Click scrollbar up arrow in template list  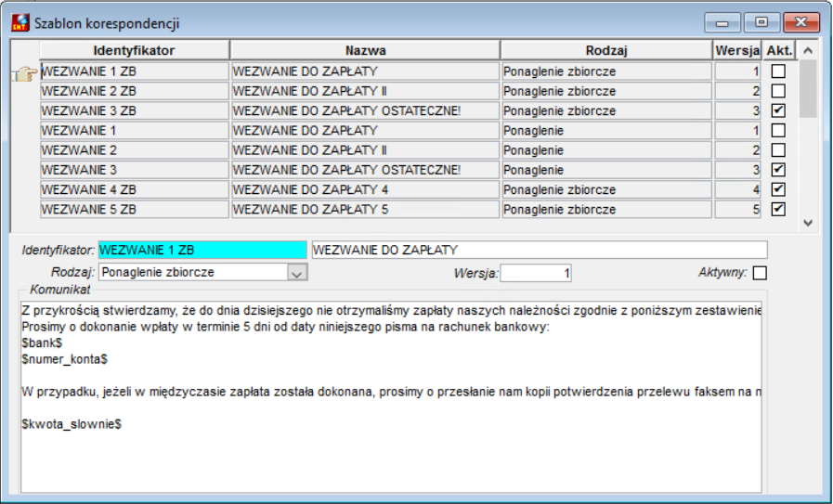coord(808,50)
